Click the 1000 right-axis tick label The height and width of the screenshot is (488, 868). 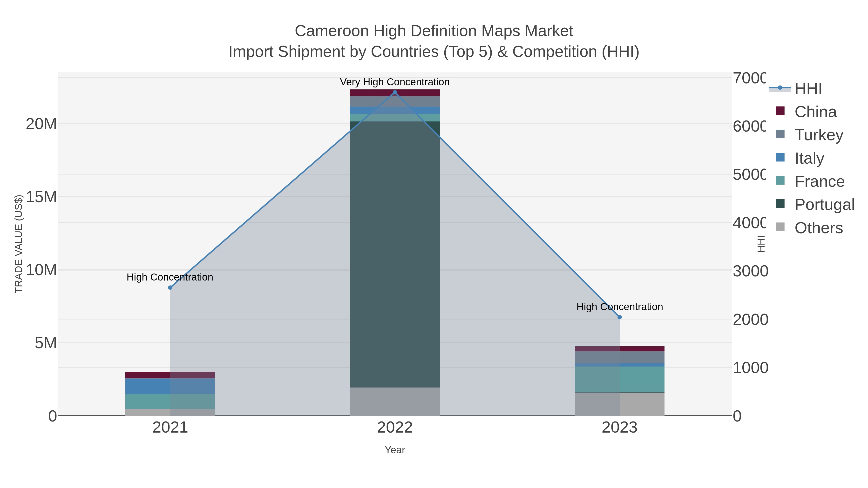(750, 368)
